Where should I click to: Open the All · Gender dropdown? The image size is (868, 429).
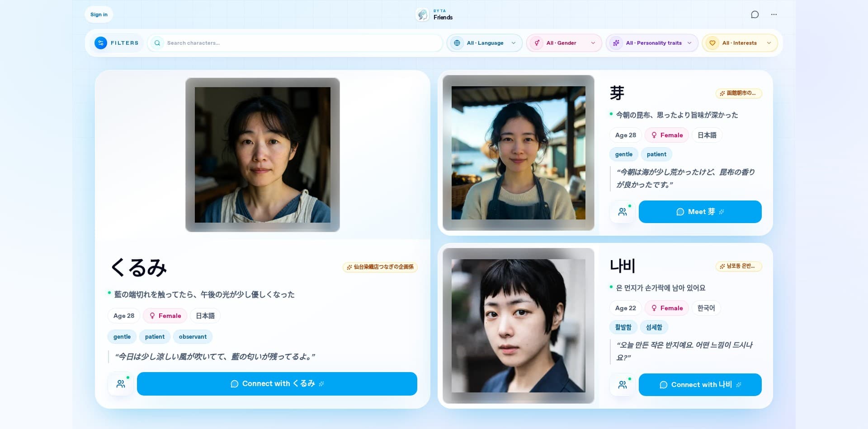pyautogui.click(x=564, y=43)
